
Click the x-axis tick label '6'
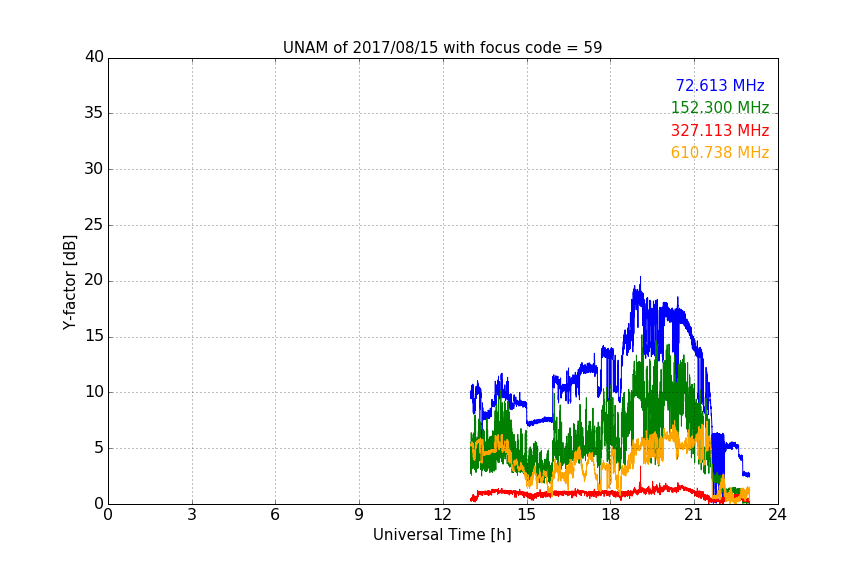(276, 515)
